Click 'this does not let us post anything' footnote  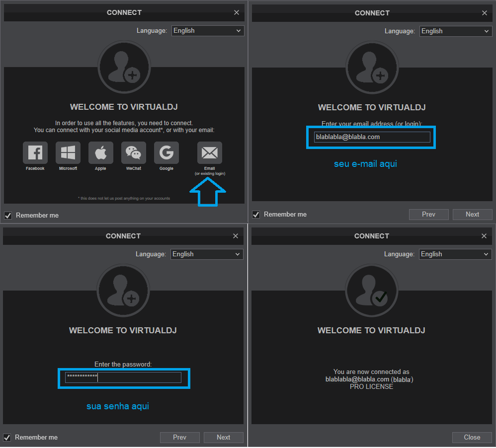[x=124, y=199]
